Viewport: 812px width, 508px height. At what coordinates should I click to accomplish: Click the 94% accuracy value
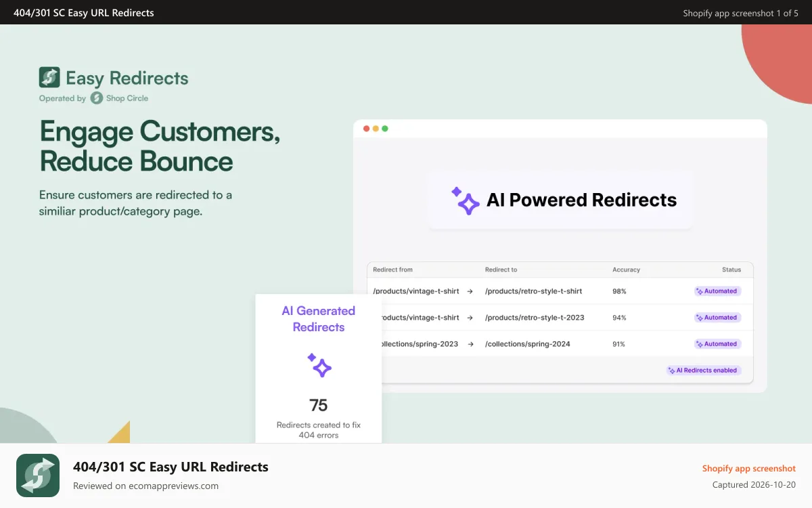[x=619, y=318]
